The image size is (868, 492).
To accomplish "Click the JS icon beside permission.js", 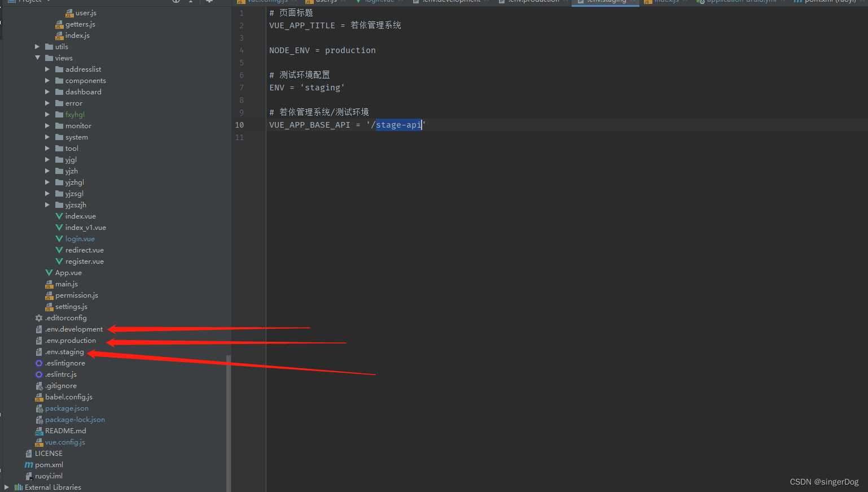I will [49, 295].
